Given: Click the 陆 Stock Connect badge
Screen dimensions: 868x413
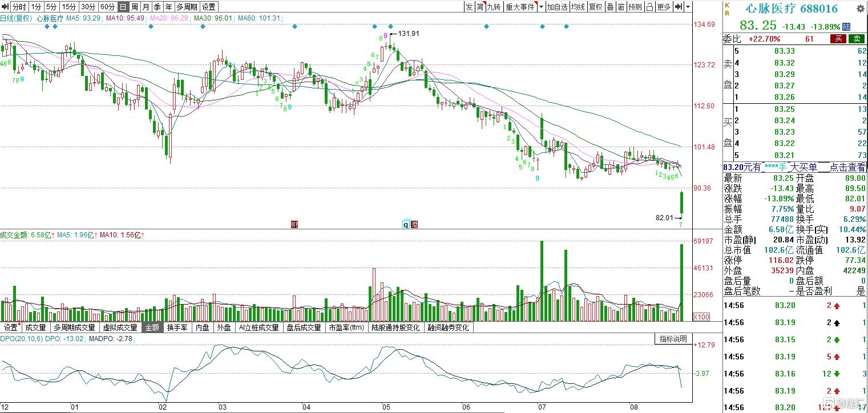Looking at the screenshot, I should pos(846,26).
